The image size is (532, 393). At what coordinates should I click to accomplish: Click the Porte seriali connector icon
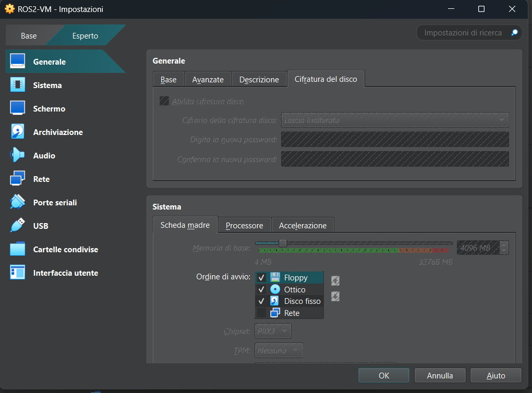pos(17,202)
